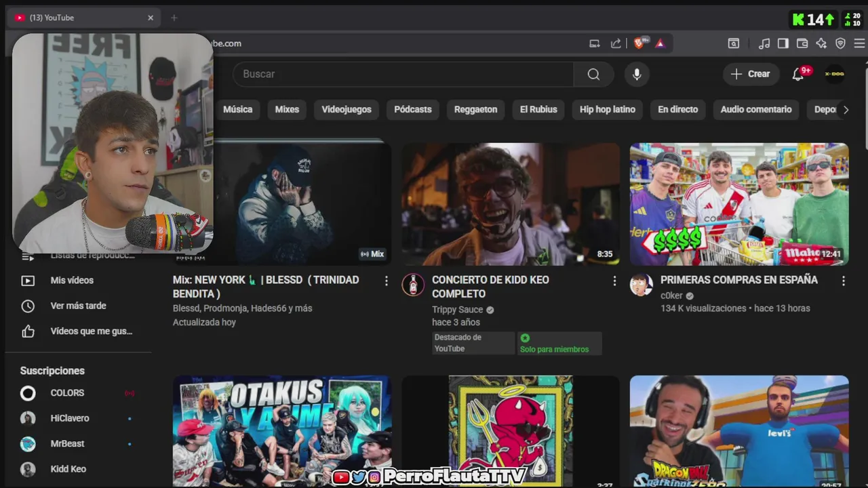The height and width of the screenshot is (488, 868).
Task: Click the Crear button
Action: pos(751,74)
